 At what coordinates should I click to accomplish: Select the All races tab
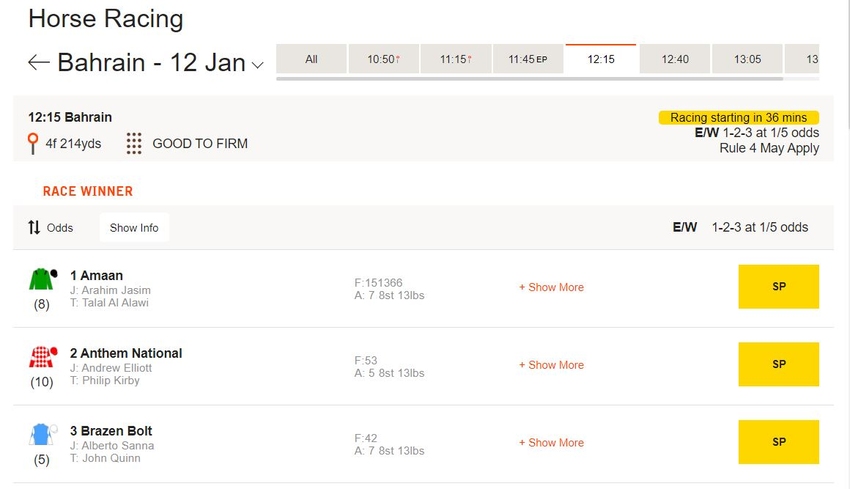pyautogui.click(x=311, y=59)
